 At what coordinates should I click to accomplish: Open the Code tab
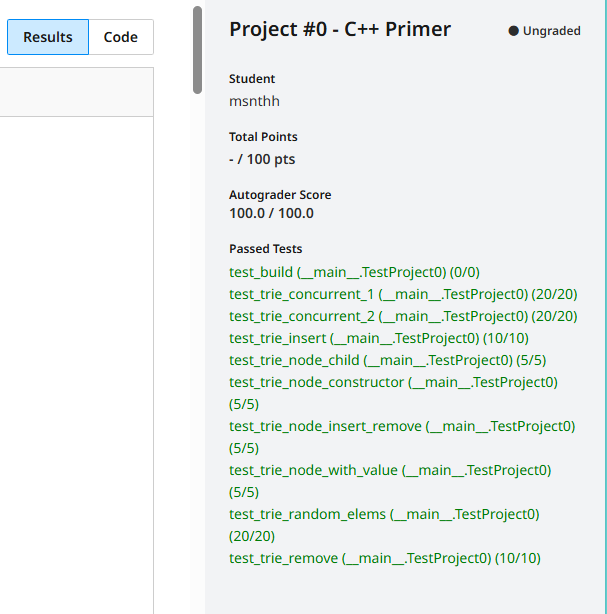pyautogui.click(x=121, y=37)
